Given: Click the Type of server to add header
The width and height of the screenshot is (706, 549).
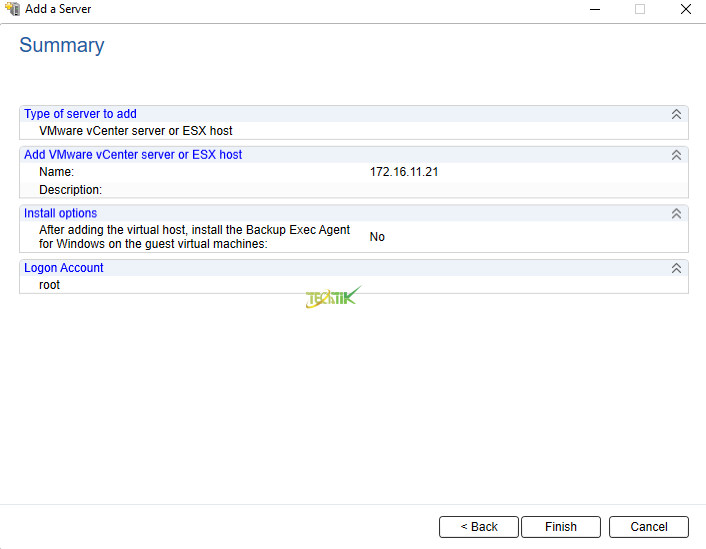Looking at the screenshot, I should click(x=80, y=114).
